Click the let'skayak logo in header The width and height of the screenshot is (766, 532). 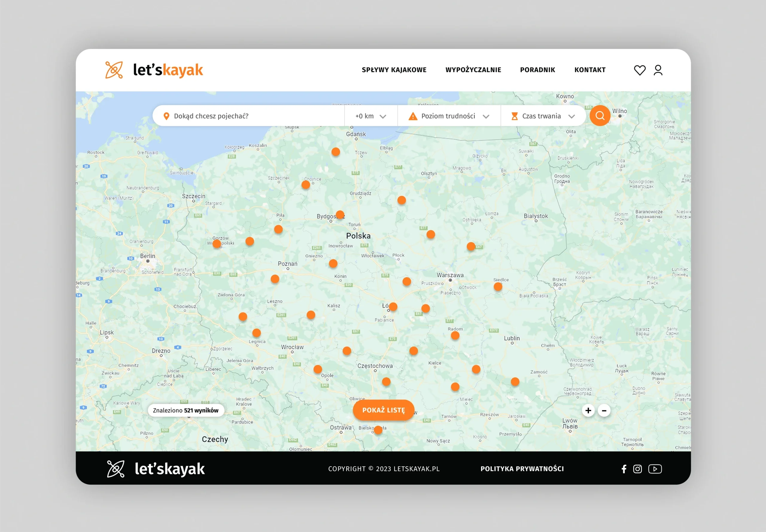click(x=154, y=70)
